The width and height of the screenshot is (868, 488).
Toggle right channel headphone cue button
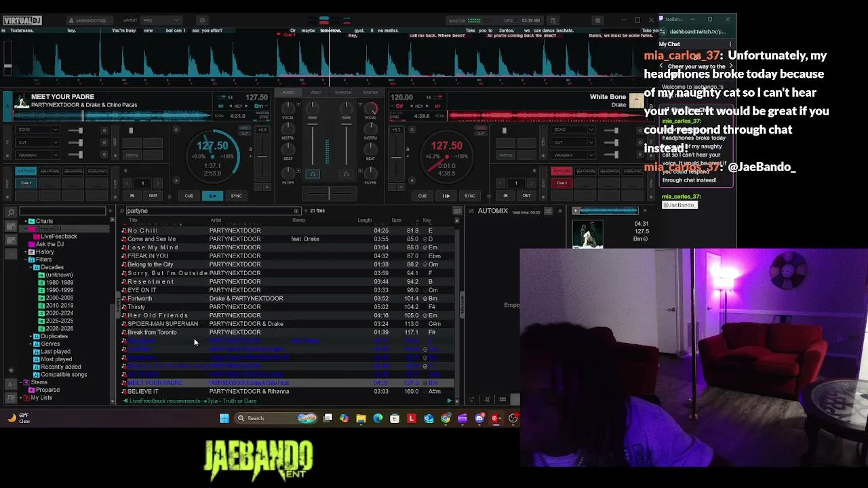pyautogui.click(x=346, y=174)
